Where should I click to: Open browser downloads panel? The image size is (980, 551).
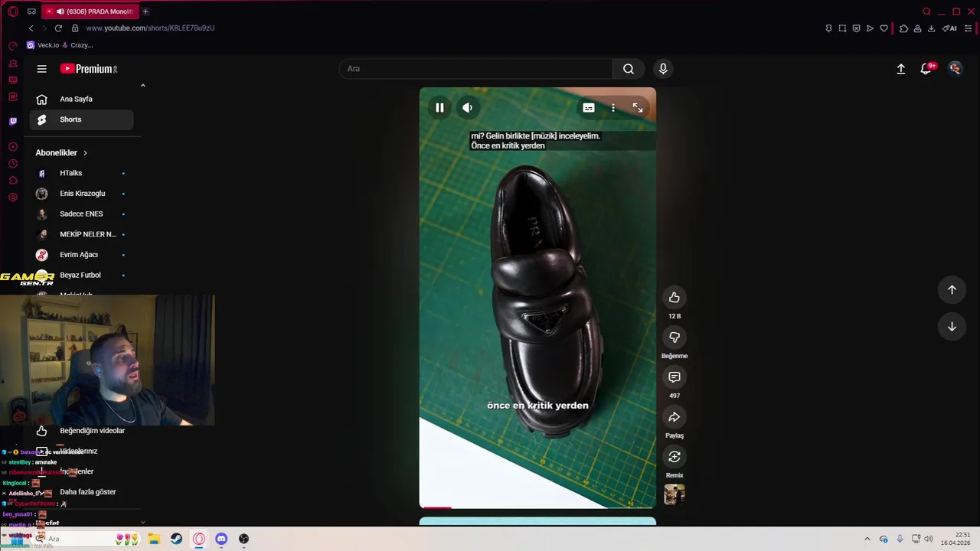pyautogui.click(x=931, y=28)
